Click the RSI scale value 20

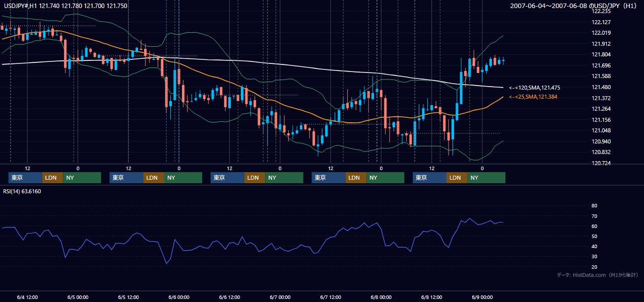594,267
